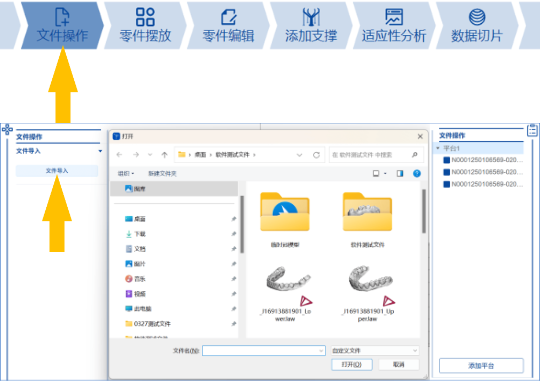Viewport: 540px width, 381px height.
Task: Toggle the preview pane icon
Action: pyautogui.click(x=399, y=173)
